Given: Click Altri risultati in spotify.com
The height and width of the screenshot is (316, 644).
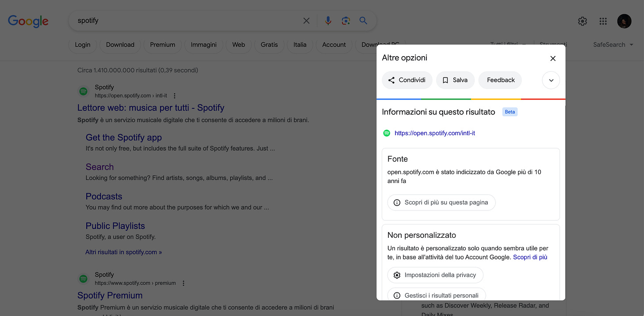Looking at the screenshot, I should tap(123, 252).
